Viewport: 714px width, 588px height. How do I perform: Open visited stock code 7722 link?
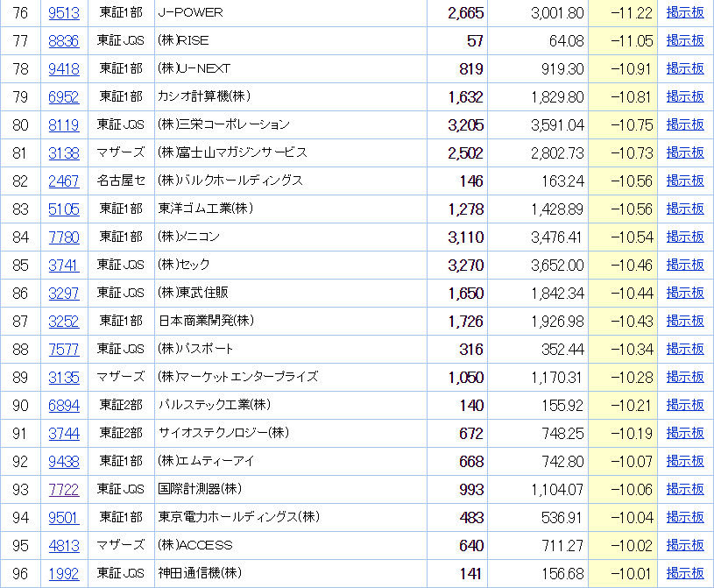(64, 490)
